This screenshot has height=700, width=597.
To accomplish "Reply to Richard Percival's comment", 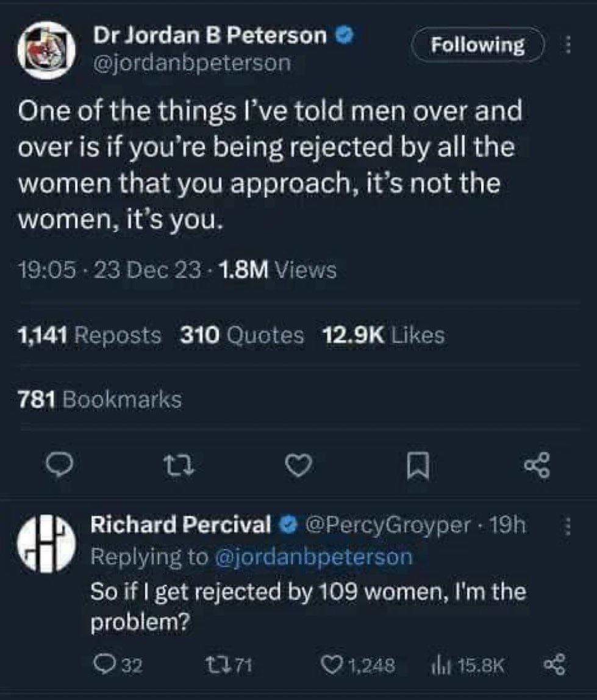I will [x=116, y=665].
